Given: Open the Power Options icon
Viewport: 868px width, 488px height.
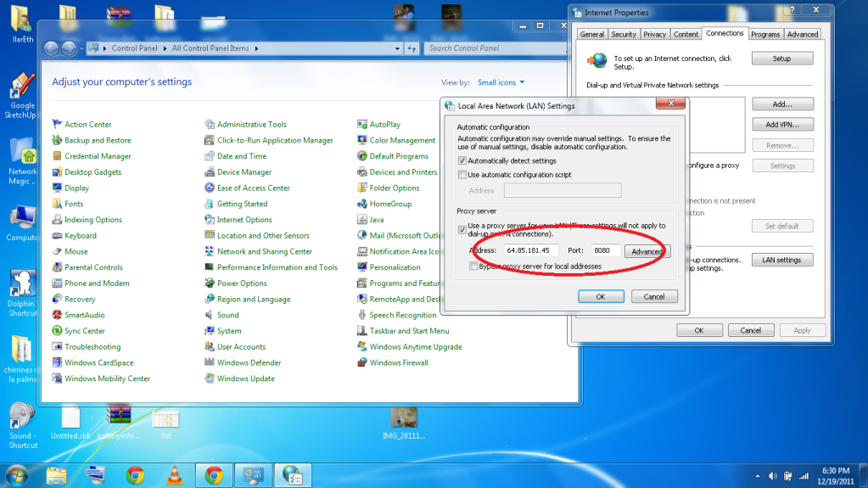Looking at the screenshot, I should [x=210, y=283].
